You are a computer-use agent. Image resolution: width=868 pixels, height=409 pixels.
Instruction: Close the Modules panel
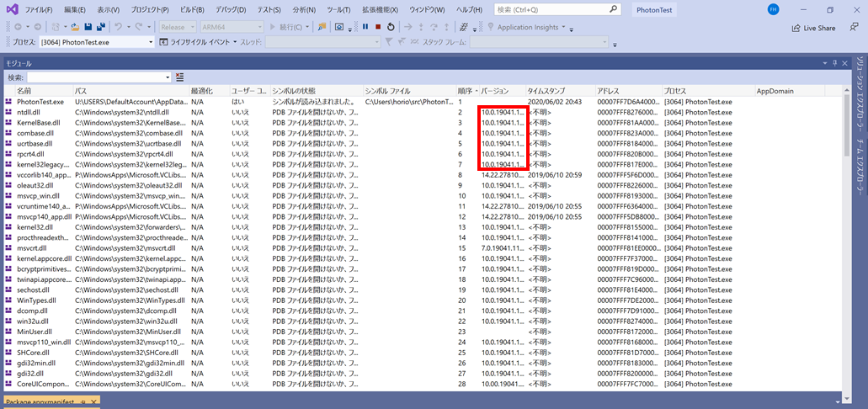[845, 64]
